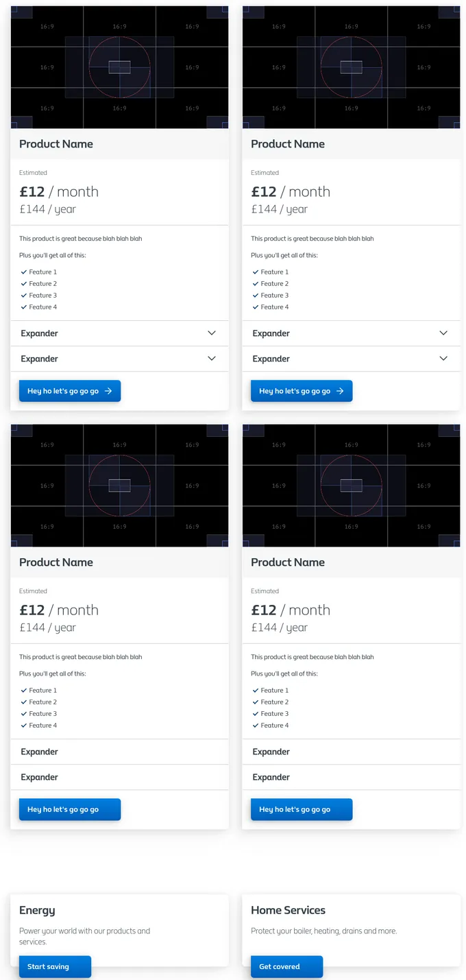
Task: Click arrow icon in top-right 'Hey ho' button
Action: pos(340,391)
